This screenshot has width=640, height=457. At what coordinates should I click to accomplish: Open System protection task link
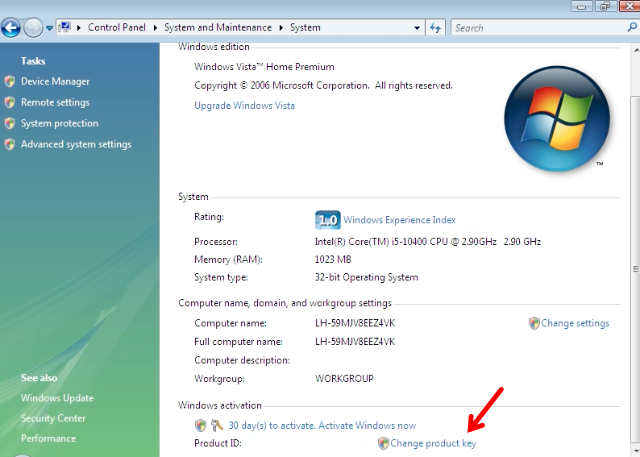click(x=60, y=123)
